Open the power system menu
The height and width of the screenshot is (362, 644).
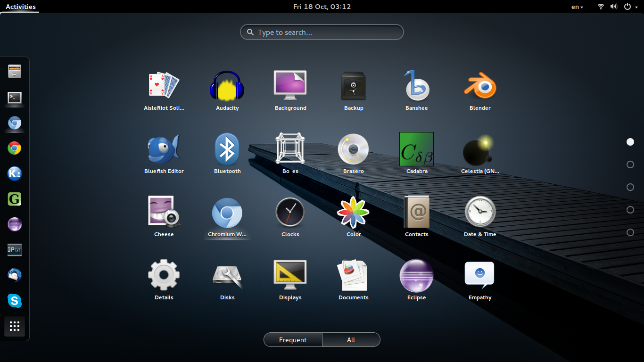pyautogui.click(x=630, y=7)
